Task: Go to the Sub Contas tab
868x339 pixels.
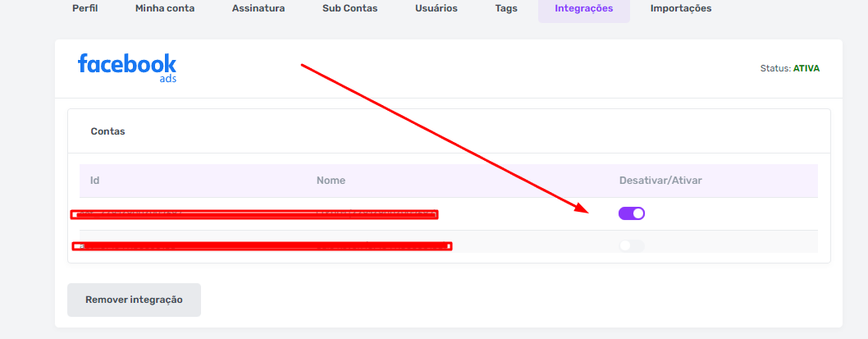Action: click(x=349, y=8)
